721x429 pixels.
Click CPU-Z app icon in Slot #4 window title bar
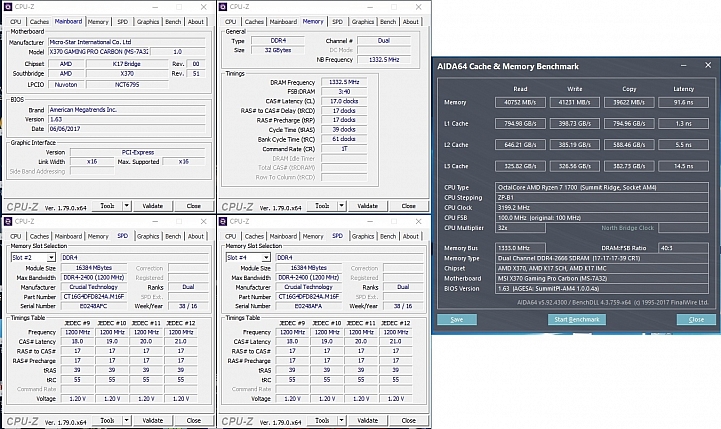(x=223, y=222)
